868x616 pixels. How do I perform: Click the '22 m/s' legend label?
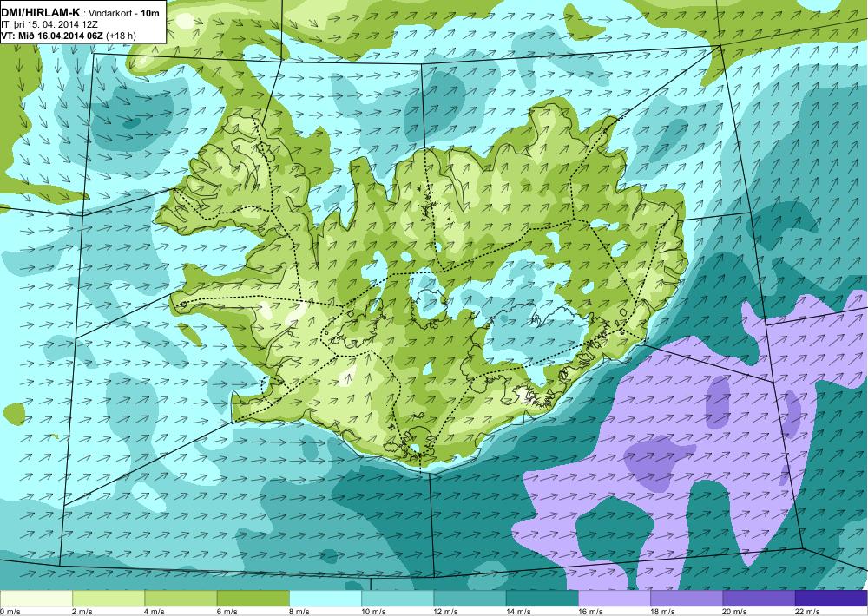807,612
